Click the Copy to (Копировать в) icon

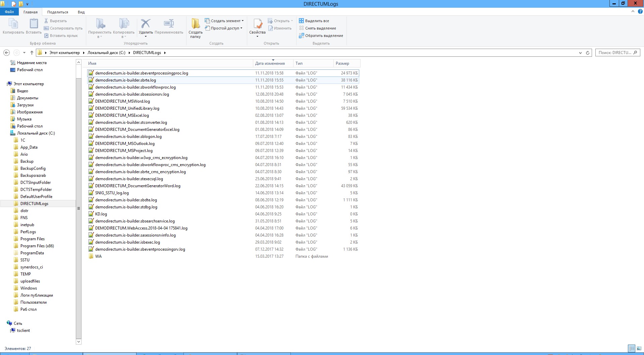click(x=124, y=24)
